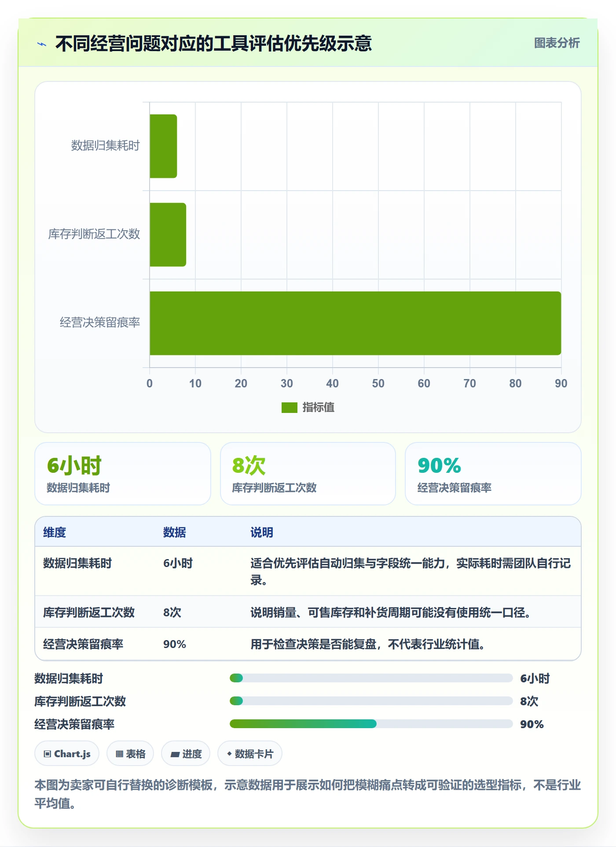The height and width of the screenshot is (847, 616).
Task: Click the 图表分析 label in header
Action: point(557,43)
